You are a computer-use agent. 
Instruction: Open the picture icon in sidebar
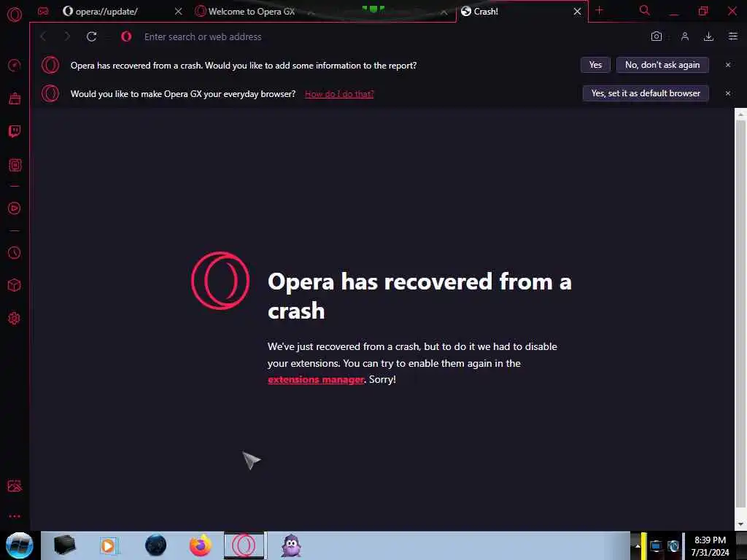(x=15, y=486)
